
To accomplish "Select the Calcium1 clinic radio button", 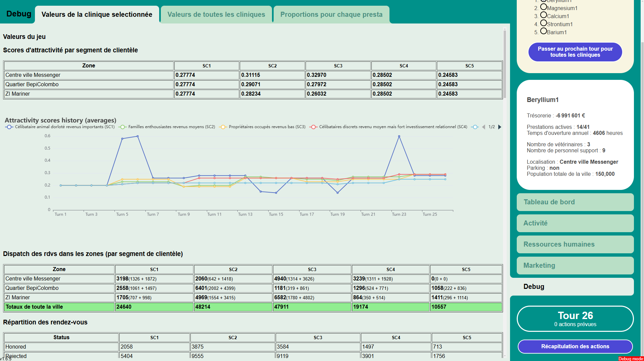I will 543,15.
